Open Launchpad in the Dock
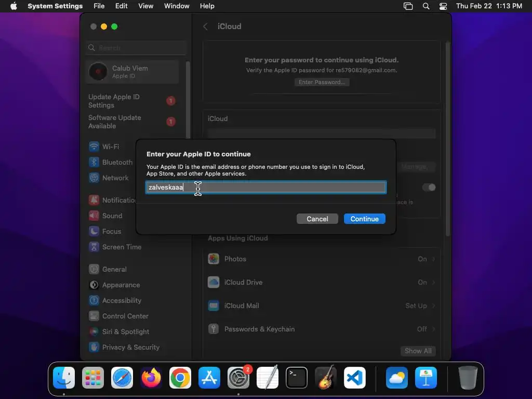The width and height of the screenshot is (532, 399). [93, 378]
